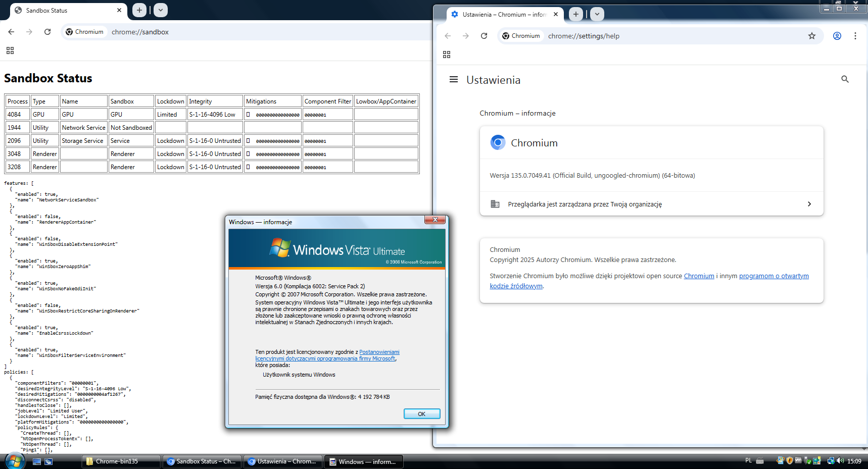Open the profile menu in the Ustawienia window
The width and height of the screenshot is (868, 469).
pyautogui.click(x=837, y=36)
